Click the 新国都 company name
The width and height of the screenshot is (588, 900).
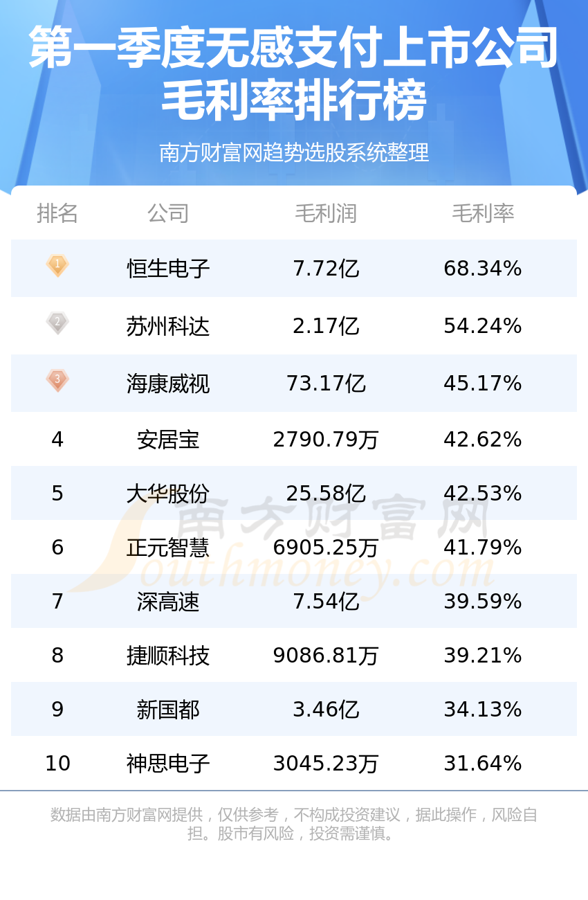point(168,709)
